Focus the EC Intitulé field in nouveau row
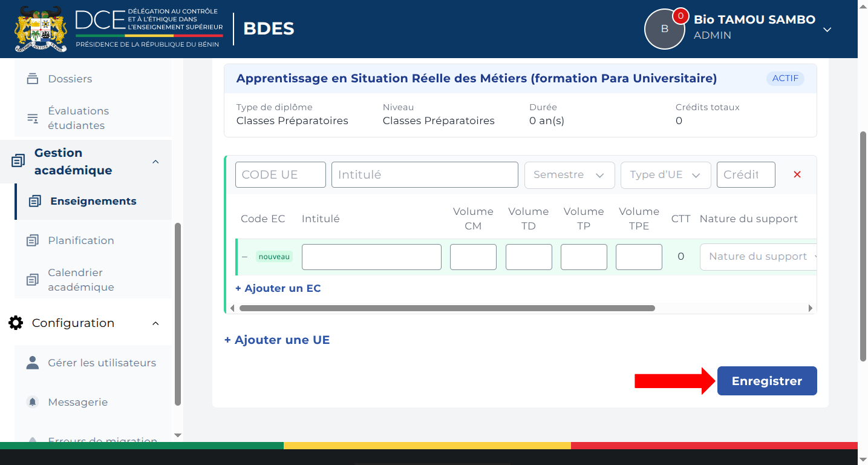This screenshot has width=868, height=465. (371, 257)
